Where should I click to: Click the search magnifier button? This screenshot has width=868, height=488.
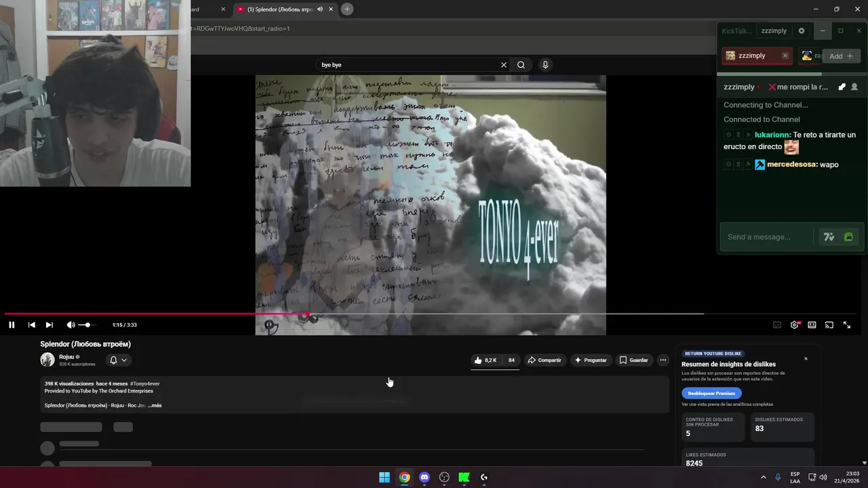coord(521,65)
